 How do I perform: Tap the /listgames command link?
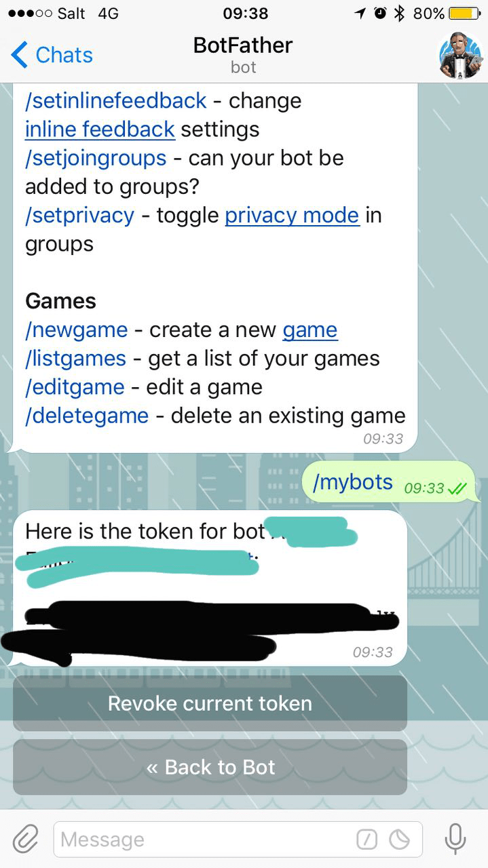pos(75,359)
